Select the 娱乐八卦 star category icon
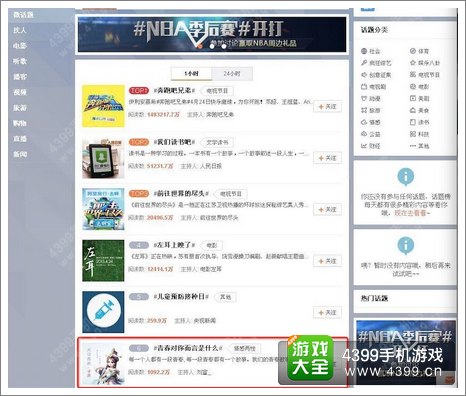 click(413, 63)
